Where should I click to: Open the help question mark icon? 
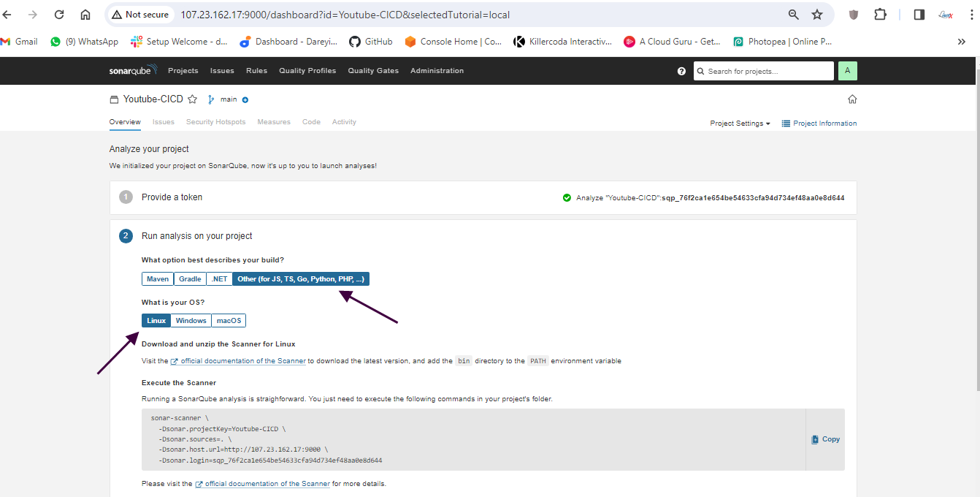(x=681, y=71)
